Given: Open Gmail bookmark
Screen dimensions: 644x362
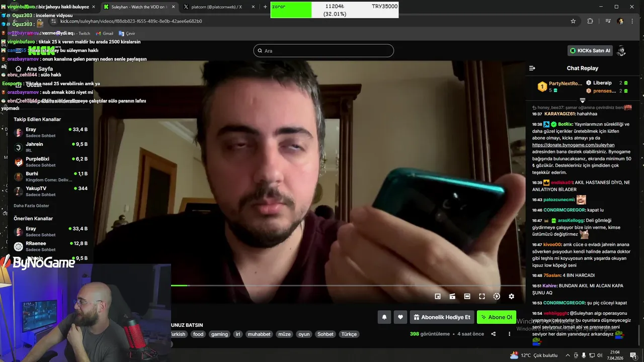Looking at the screenshot, I should [x=104, y=34].
